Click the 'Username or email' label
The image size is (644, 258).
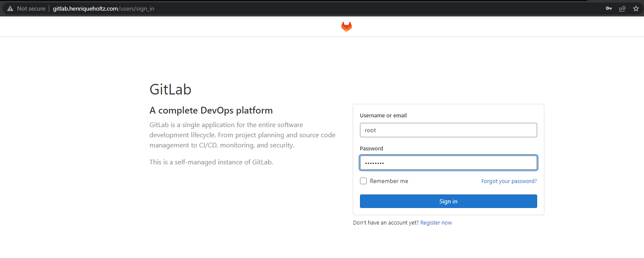[x=383, y=115]
